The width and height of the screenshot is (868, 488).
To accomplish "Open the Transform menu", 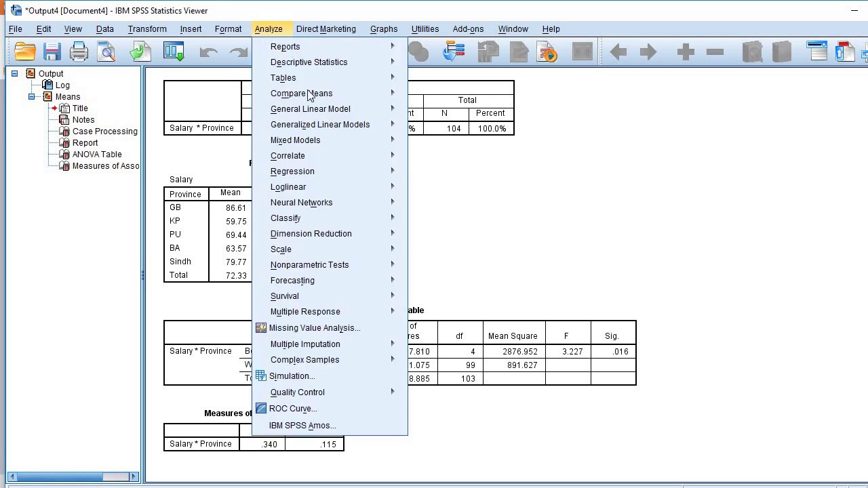I will tap(147, 29).
